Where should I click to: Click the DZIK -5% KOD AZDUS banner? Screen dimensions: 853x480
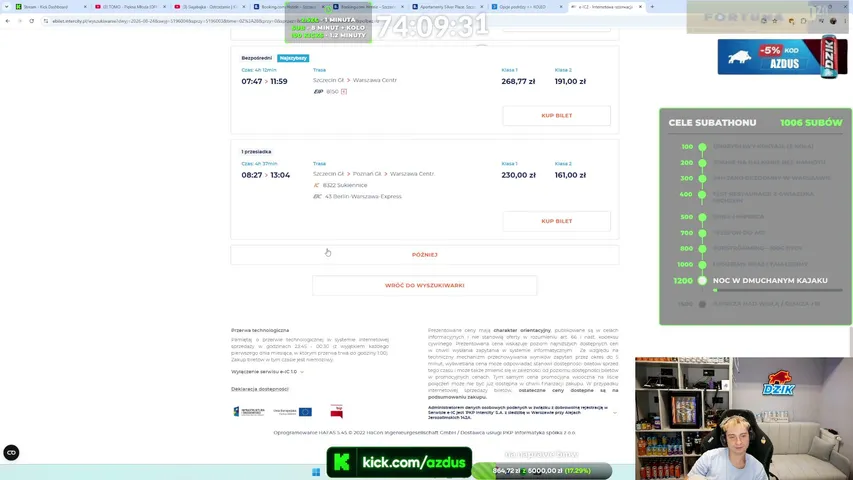tap(782, 57)
